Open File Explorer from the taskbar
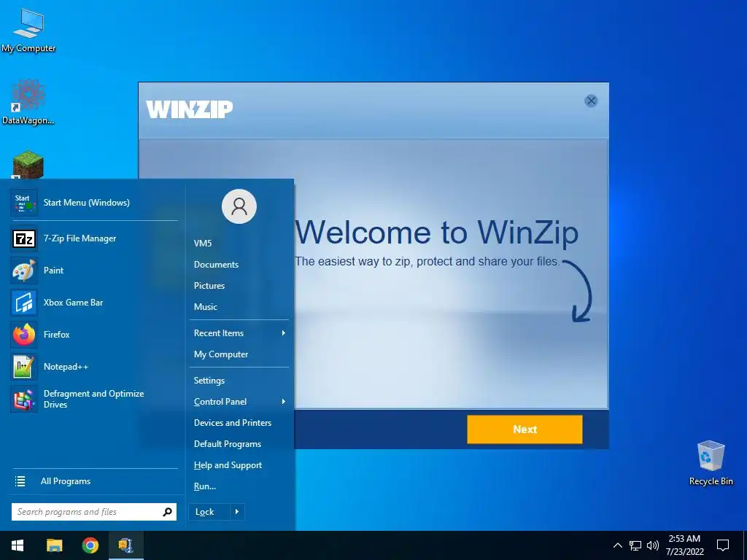The height and width of the screenshot is (560, 747). [x=54, y=545]
